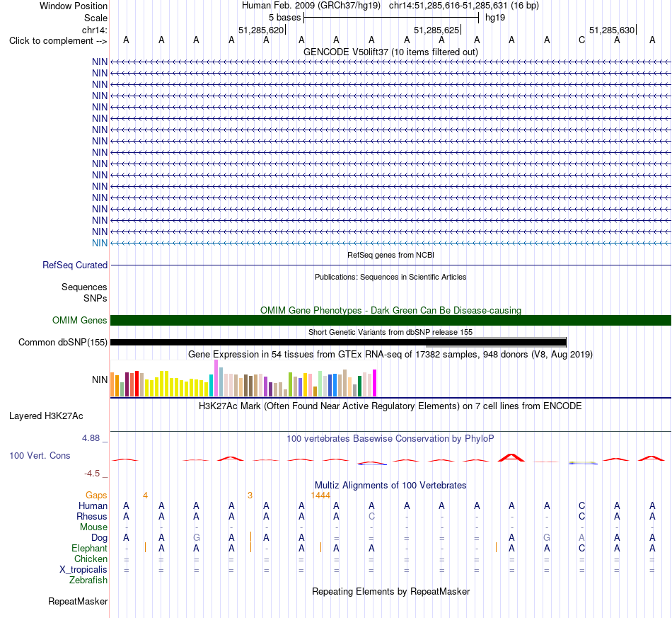This screenshot has width=672, height=618.
Task: Click the C base in the Human alignment row
Action: point(581,505)
